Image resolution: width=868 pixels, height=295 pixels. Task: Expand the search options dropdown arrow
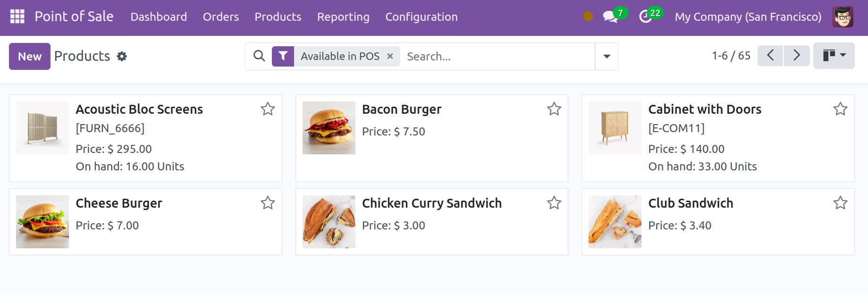pyautogui.click(x=607, y=57)
